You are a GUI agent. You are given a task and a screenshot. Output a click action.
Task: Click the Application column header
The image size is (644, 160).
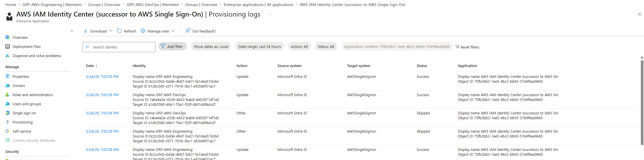[467, 66]
